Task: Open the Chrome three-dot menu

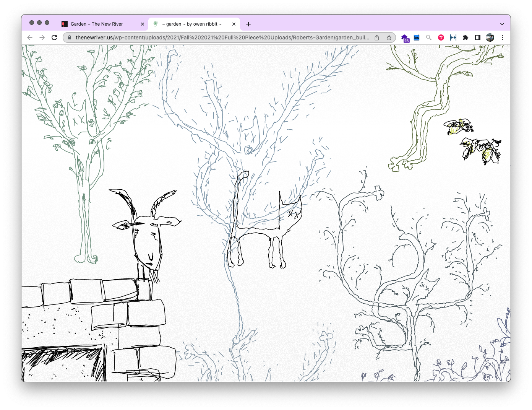Action: tap(502, 37)
